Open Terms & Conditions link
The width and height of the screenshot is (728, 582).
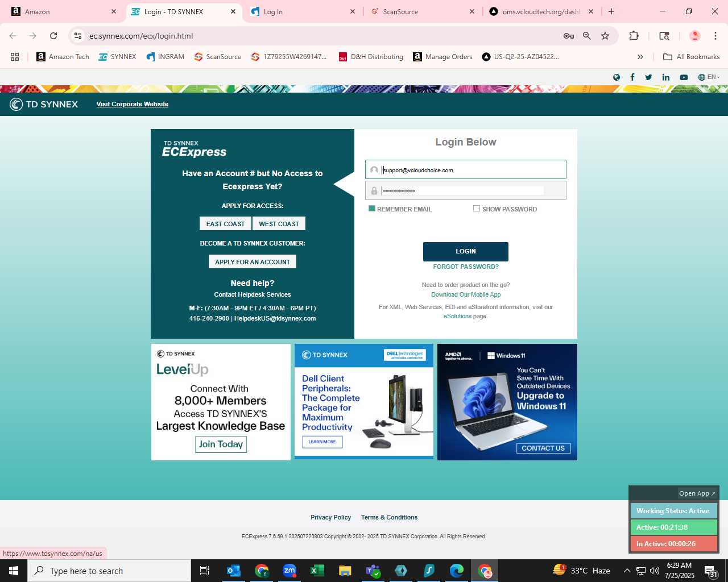[389, 517]
